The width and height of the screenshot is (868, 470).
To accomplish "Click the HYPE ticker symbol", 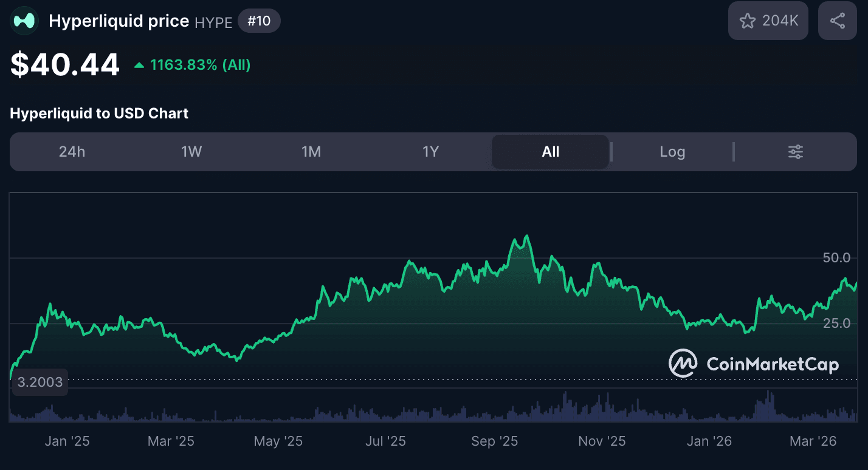I will point(213,22).
